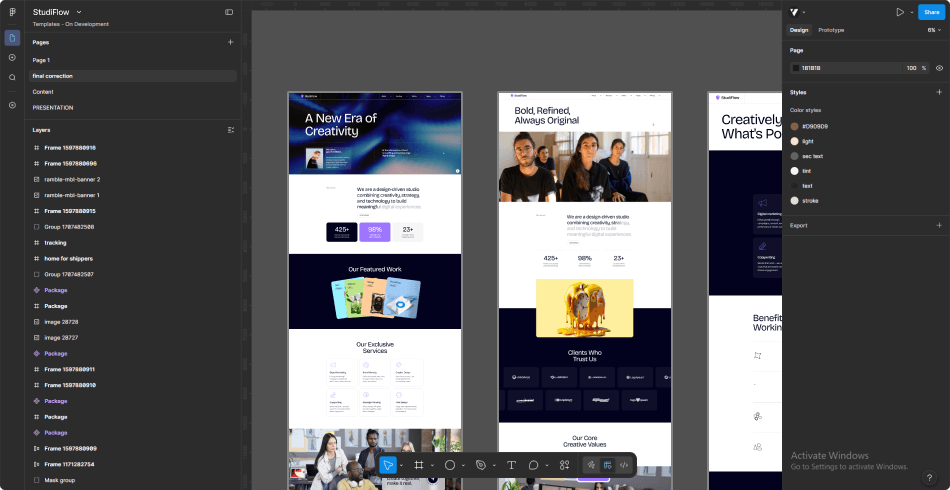Select the Ellipse shape tool
The height and width of the screenshot is (490, 950).
click(x=450, y=465)
